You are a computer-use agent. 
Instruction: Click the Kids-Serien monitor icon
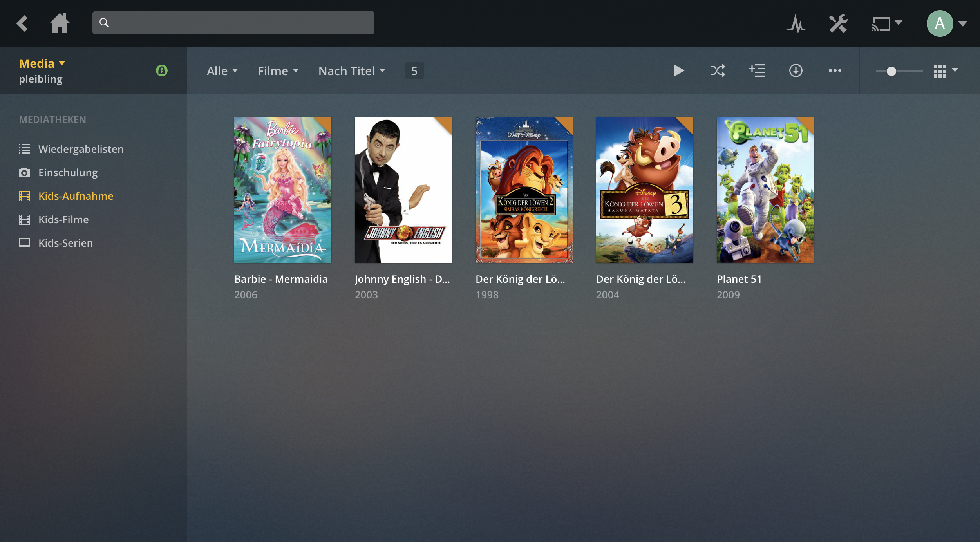point(24,243)
